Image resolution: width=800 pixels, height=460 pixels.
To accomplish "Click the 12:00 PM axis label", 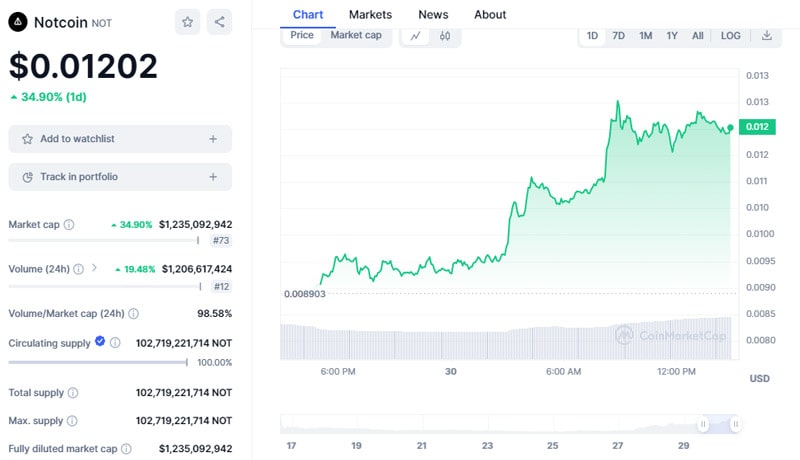I will point(676,372).
